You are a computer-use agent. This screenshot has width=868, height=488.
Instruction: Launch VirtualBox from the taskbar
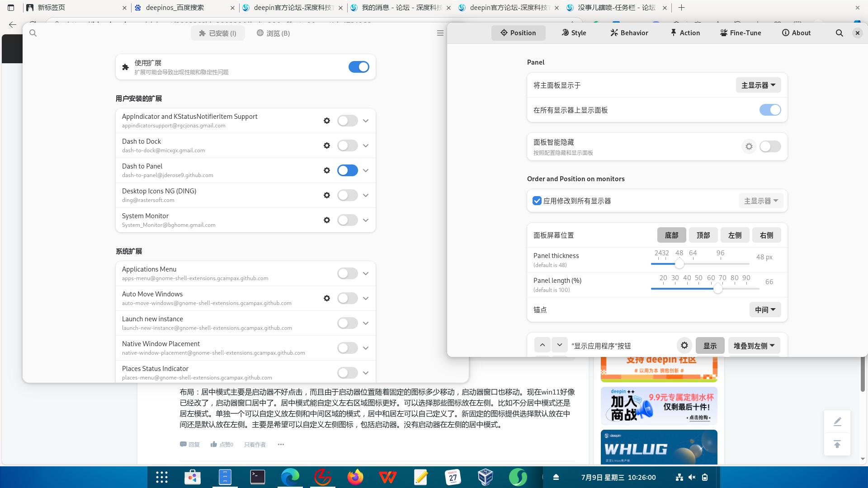[486, 477]
